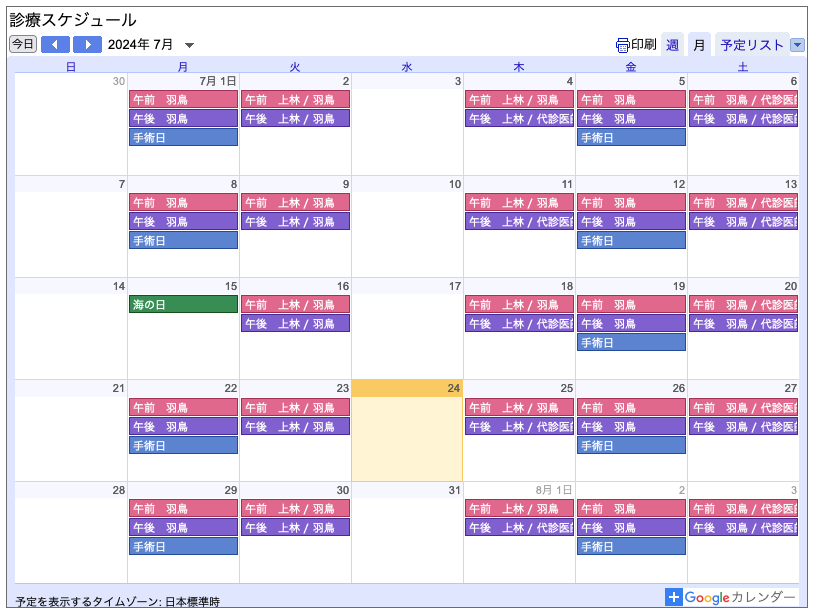Image resolution: width=814 pixels, height=614 pixels.
Task: Click the next month arrow button
Action: click(87, 44)
